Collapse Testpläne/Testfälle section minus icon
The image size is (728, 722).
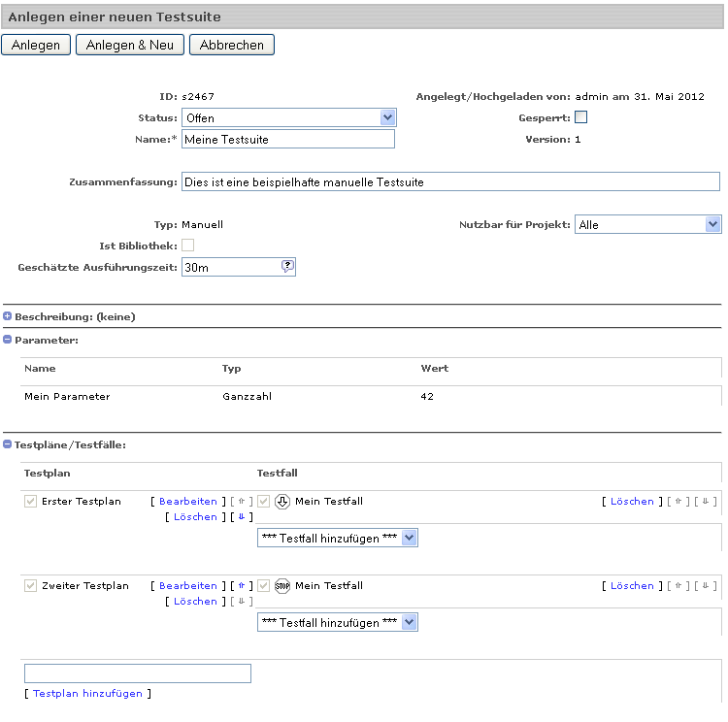pyautogui.click(x=7, y=444)
